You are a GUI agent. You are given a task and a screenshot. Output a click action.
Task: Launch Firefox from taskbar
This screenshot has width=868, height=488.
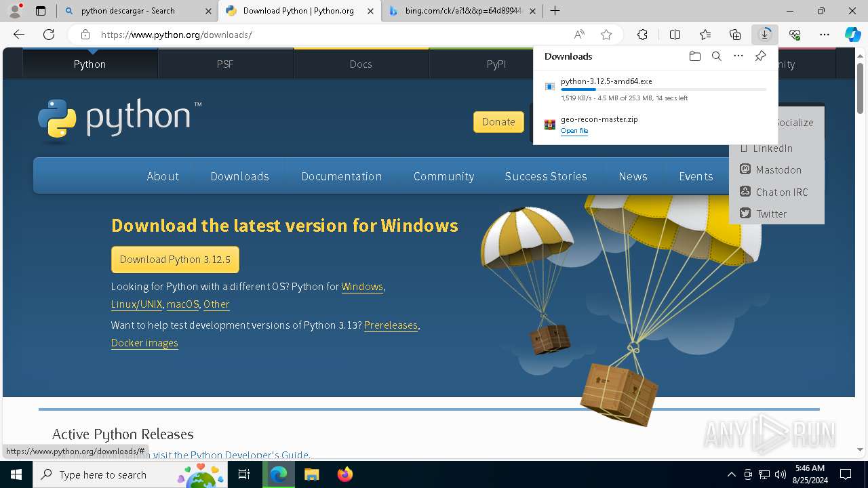click(x=344, y=474)
